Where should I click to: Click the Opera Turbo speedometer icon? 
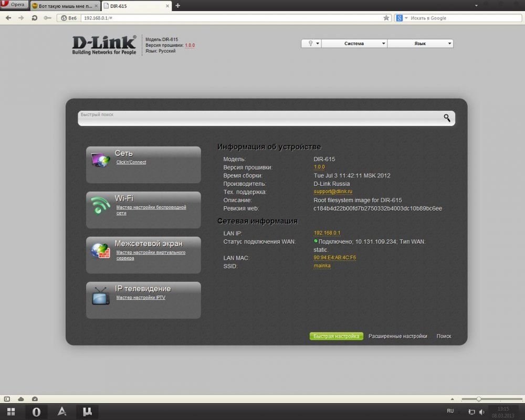tap(35, 399)
